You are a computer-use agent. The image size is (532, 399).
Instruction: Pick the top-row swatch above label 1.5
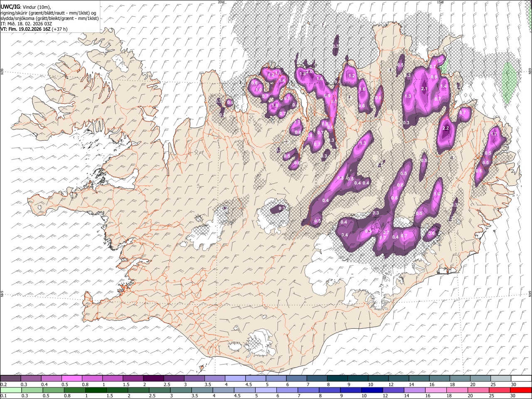point(133,379)
